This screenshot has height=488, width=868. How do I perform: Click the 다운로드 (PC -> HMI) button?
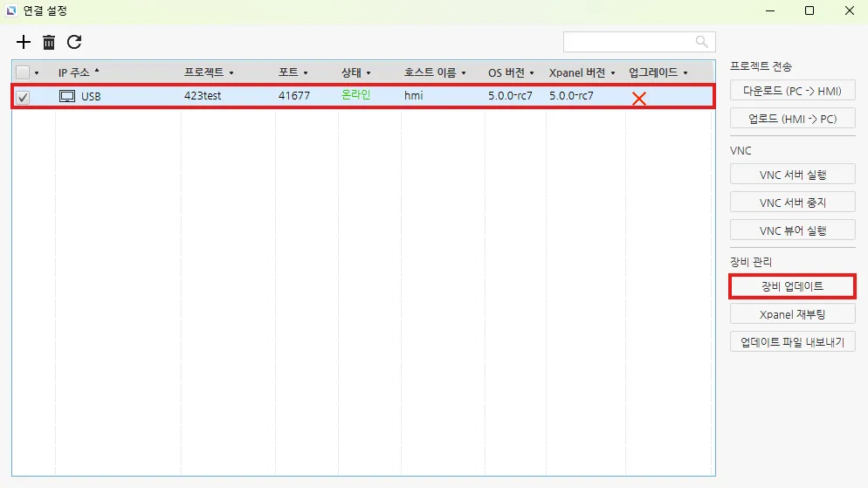tap(792, 91)
